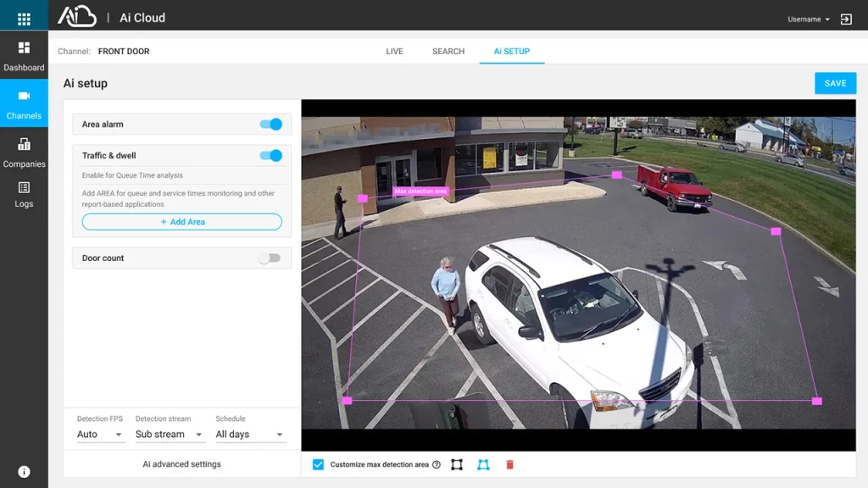Click the info icon at bottom of sidebar
This screenshot has height=488, width=868.
[x=24, y=471]
